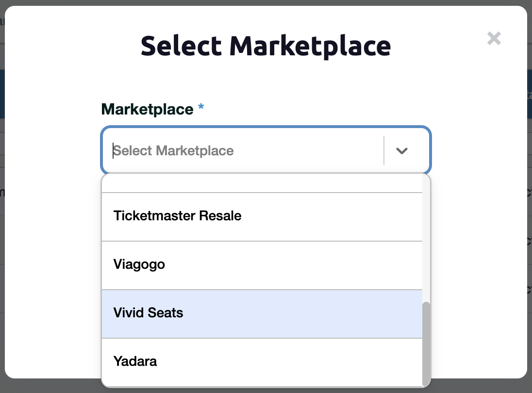Click the required asterisk beside Marketplace

[201, 108]
